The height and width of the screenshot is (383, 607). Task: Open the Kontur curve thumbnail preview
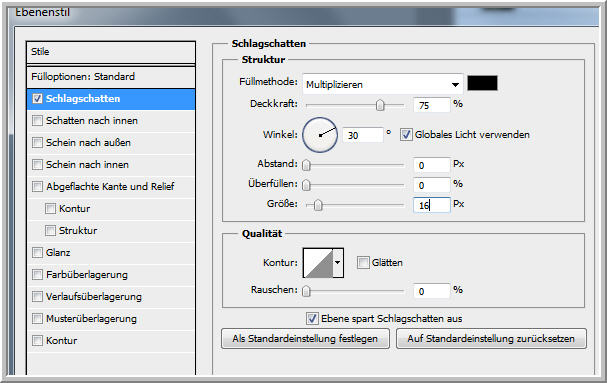[318, 263]
